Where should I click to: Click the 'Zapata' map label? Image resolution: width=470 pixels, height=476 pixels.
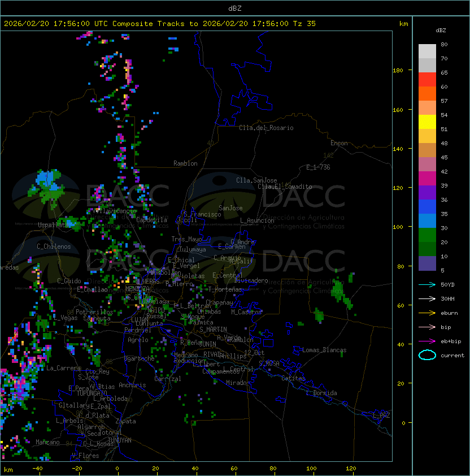point(125,421)
